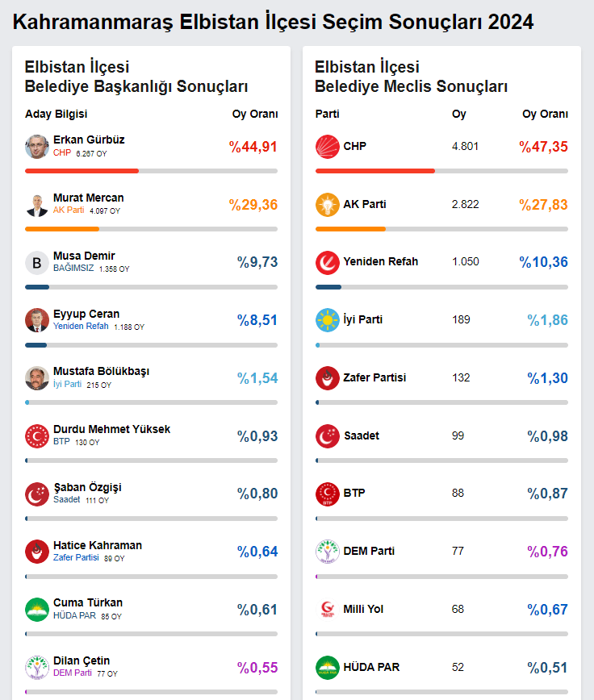Click AK Parti orange council vote bar
Image resolution: width=594 pixels, height=700 pixels.
(350, 229)
